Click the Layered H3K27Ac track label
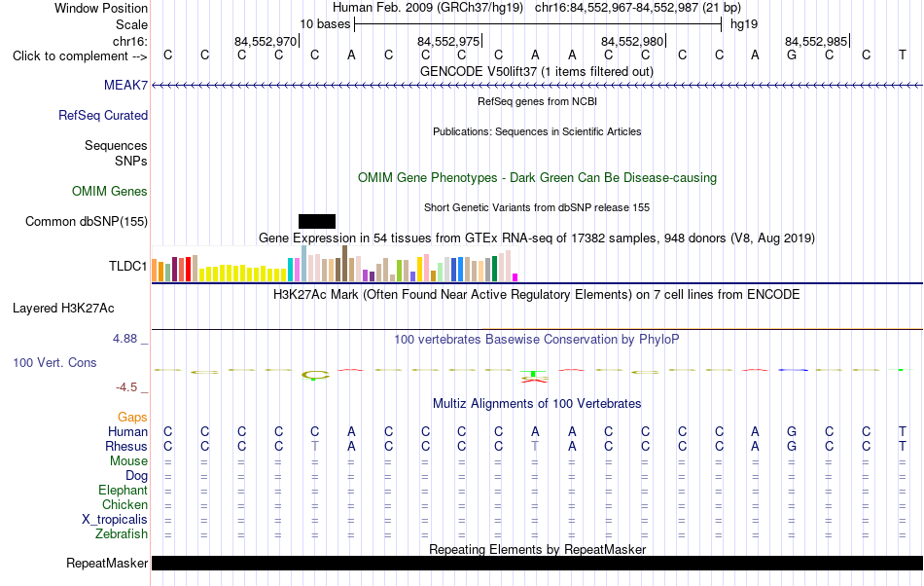 coord(63,309)
